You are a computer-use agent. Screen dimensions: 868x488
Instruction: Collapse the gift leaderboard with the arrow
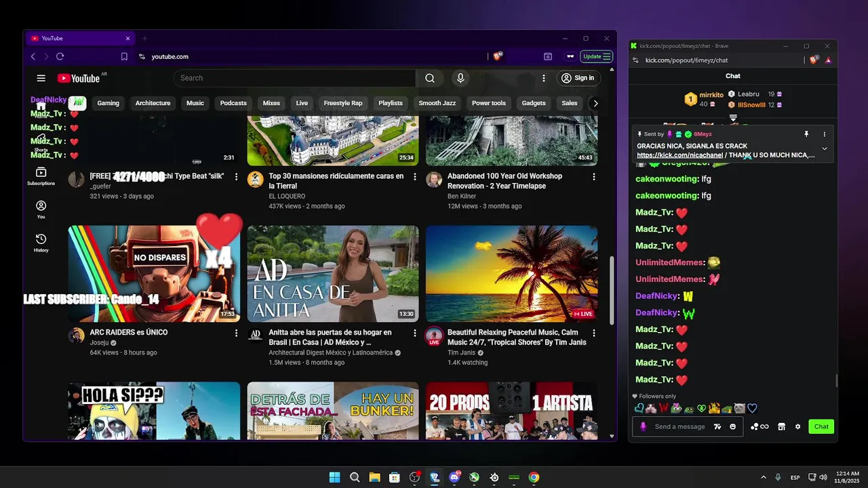point(733,118)
